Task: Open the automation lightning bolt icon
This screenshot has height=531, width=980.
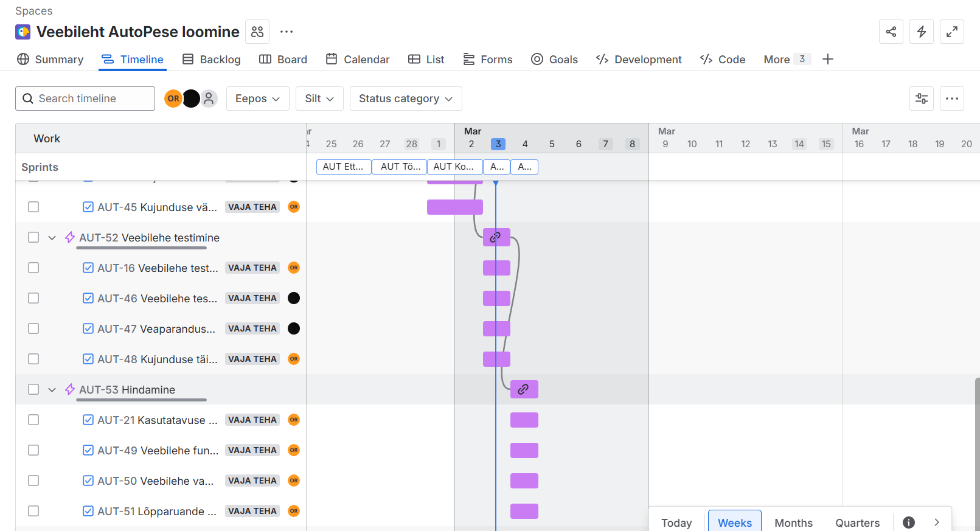Action: click(x=921, y=32)
